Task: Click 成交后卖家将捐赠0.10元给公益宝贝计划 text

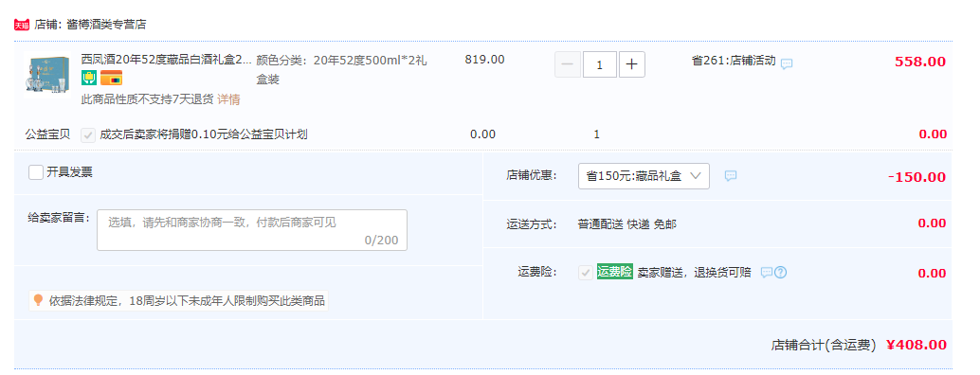Action: 204,134
